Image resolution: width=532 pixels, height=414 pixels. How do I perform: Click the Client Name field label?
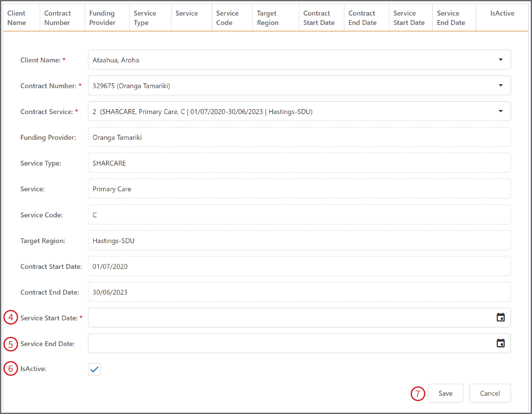(x=40, y=60)
